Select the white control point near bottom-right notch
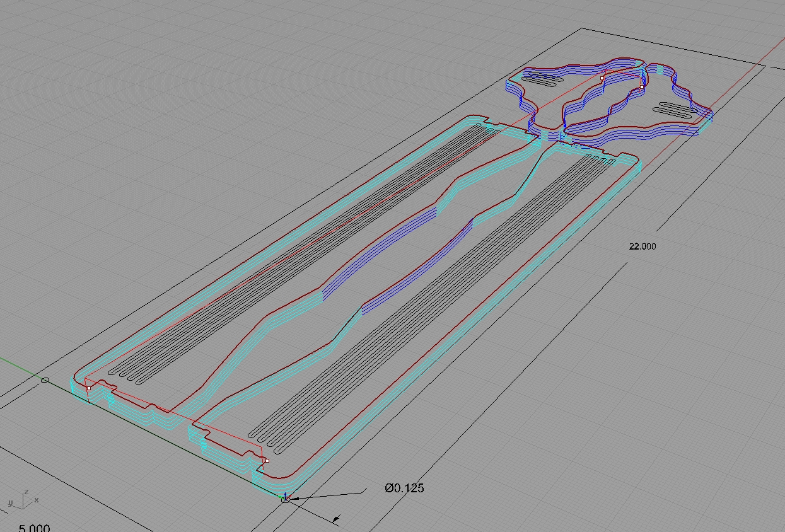Viewport: 785px width, 532px height. [267, 461]
